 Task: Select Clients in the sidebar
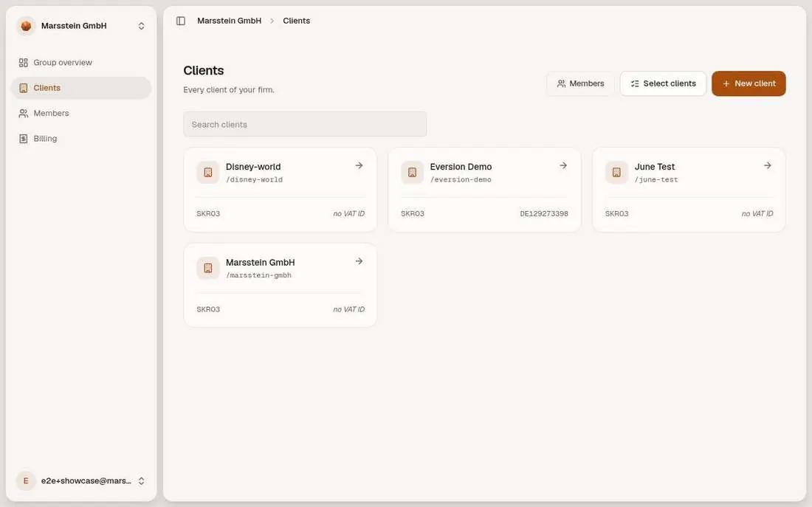click(81, 88)
